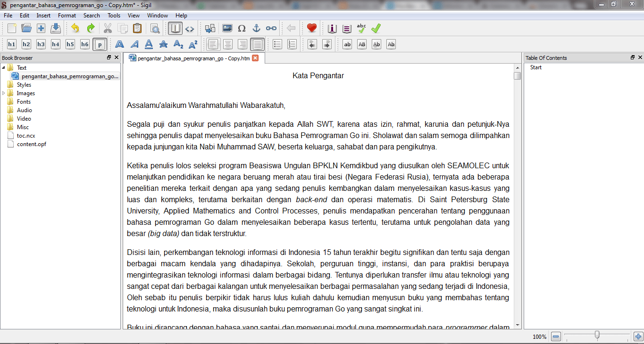Insert an image file
Viewport: 644px width, 344px height.
(227, 28)
